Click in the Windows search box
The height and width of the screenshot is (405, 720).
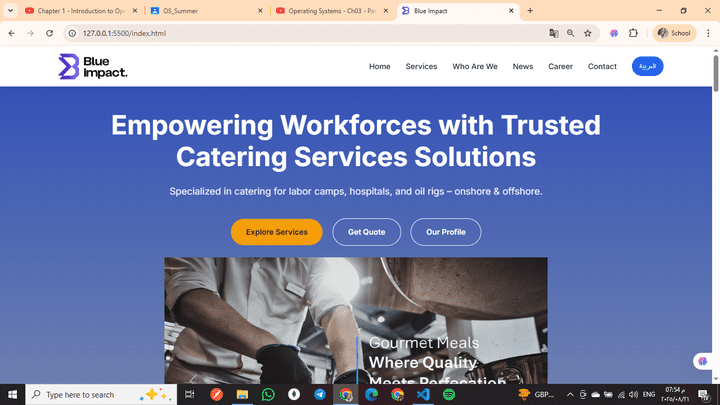click(x=101, y=394)
